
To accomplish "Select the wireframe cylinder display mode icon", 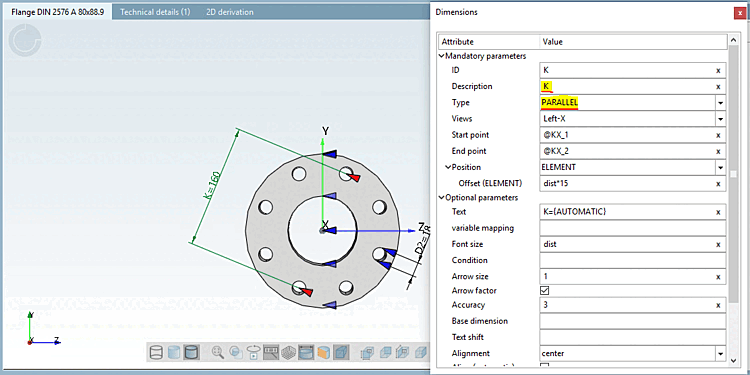I will point(156,353).
